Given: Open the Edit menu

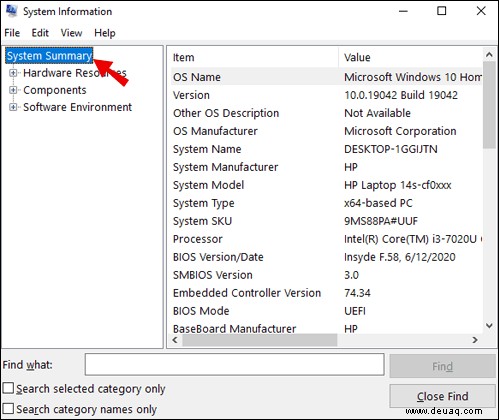Looking at the screenshot, I should point(40,33).
